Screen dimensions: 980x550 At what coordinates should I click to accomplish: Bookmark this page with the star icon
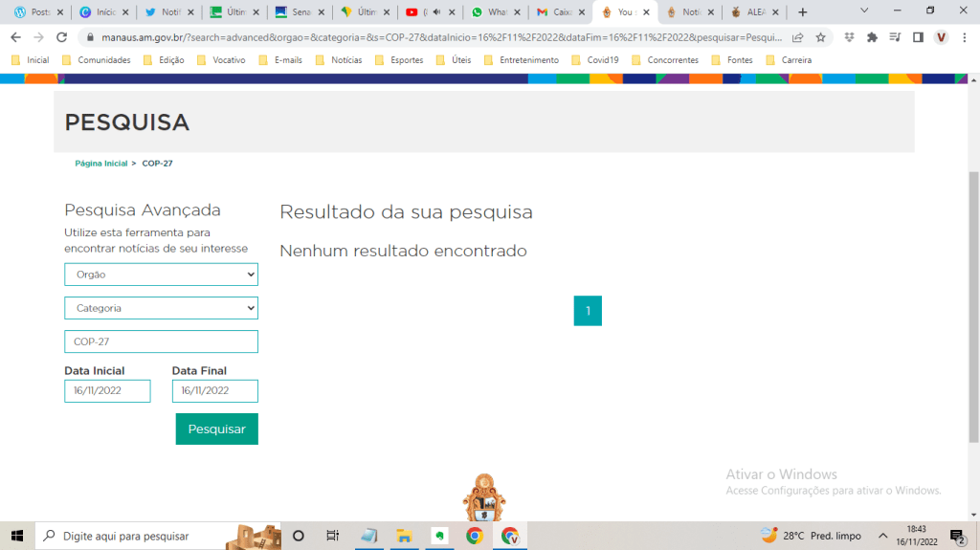tap(820, 37)
